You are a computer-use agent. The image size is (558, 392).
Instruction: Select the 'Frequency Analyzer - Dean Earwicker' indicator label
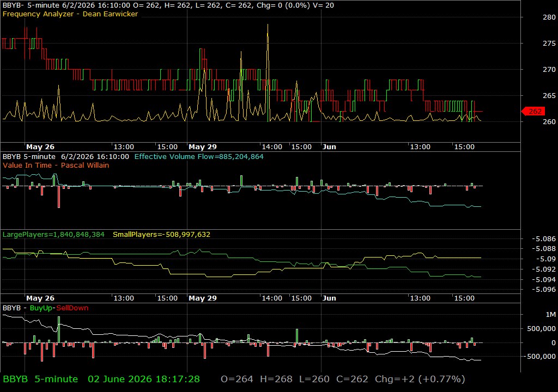click(x=70, y=14)
